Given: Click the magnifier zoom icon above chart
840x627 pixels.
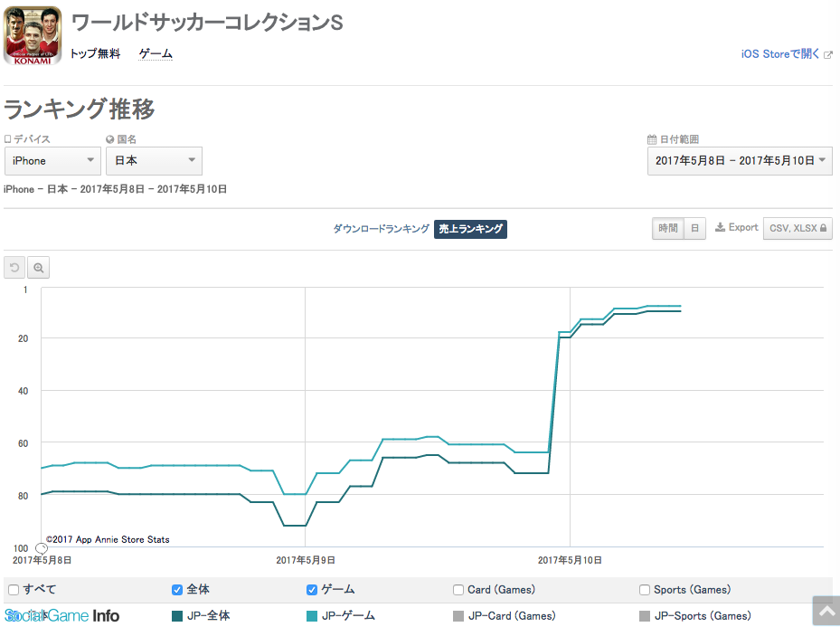Looking at the screenshot, I should tap(39, 268).
